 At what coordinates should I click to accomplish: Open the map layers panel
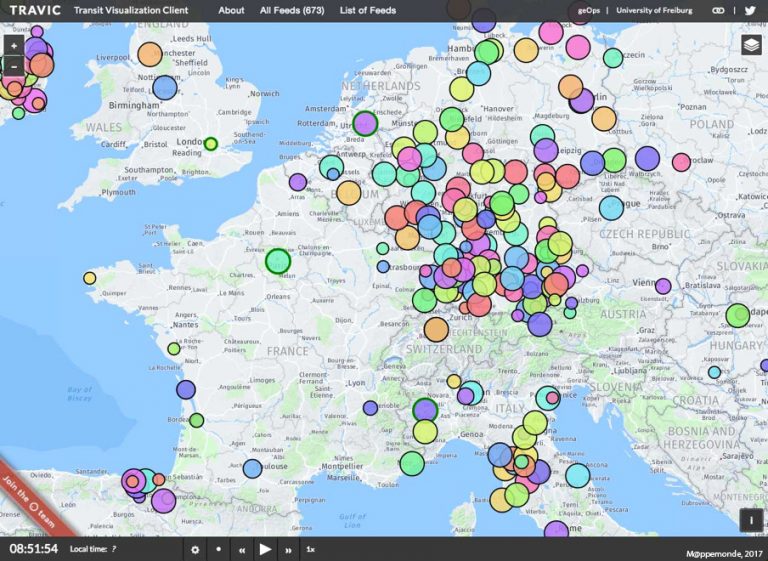coord(751,45)
